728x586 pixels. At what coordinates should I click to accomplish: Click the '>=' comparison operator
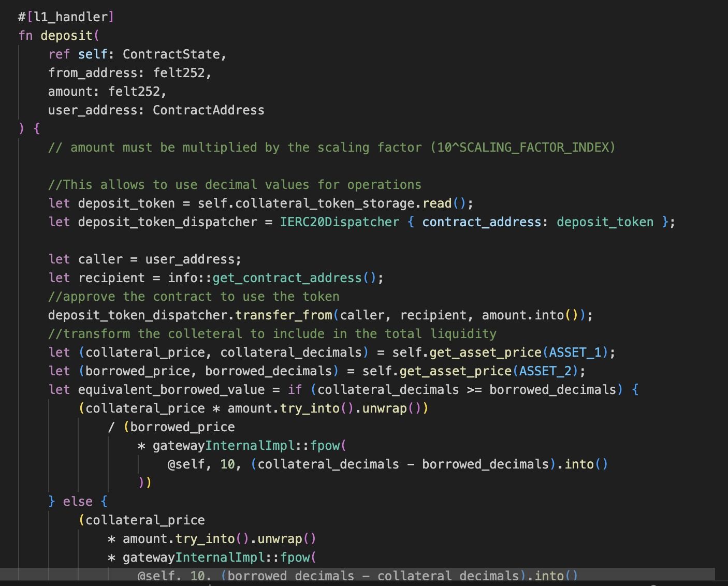click(474, 390)
